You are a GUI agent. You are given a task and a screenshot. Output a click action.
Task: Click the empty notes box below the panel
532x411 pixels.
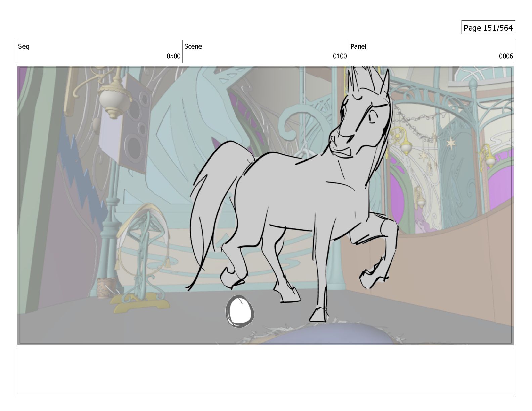(x=266, y=371)
